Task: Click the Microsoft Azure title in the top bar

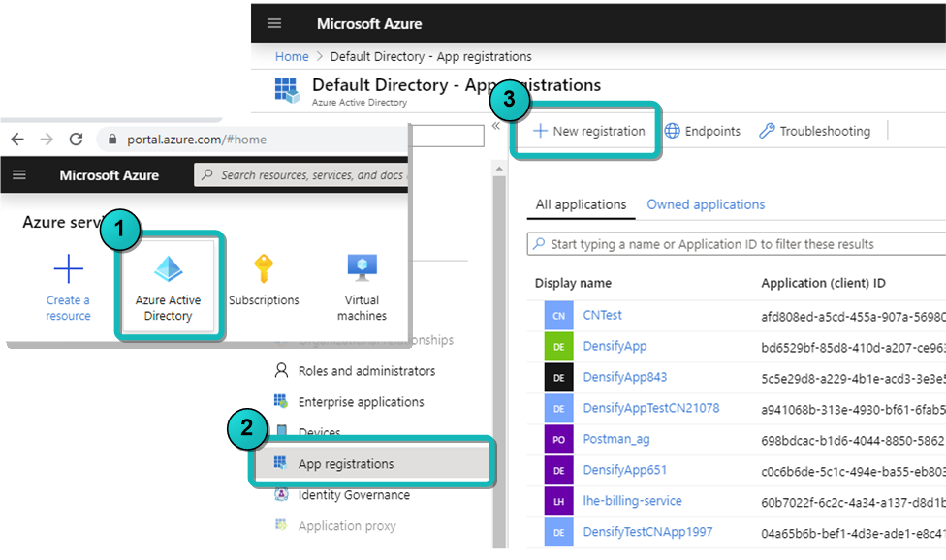Action: coord(369,23)
